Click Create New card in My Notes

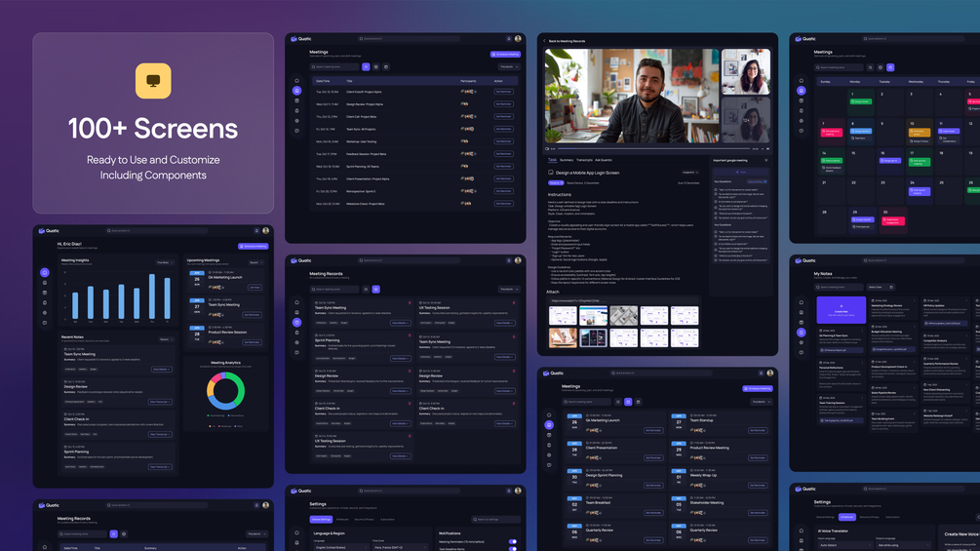[842, 310]
